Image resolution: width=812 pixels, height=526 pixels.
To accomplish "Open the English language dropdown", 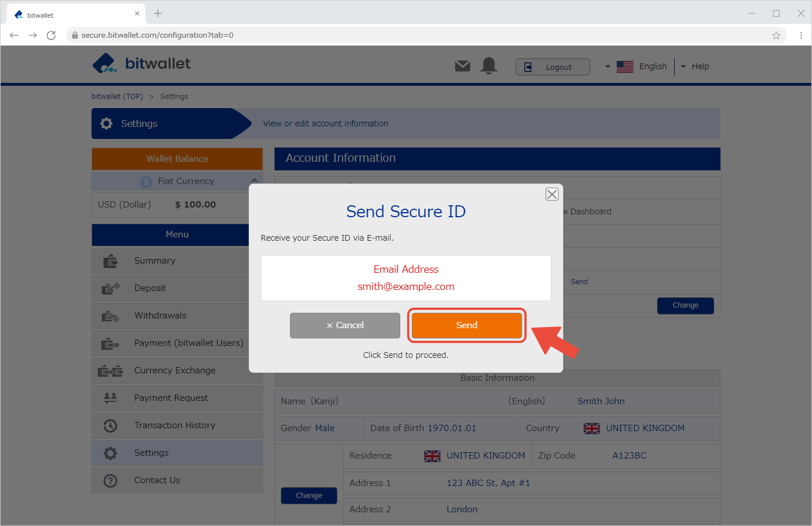I will click(636, 66).
